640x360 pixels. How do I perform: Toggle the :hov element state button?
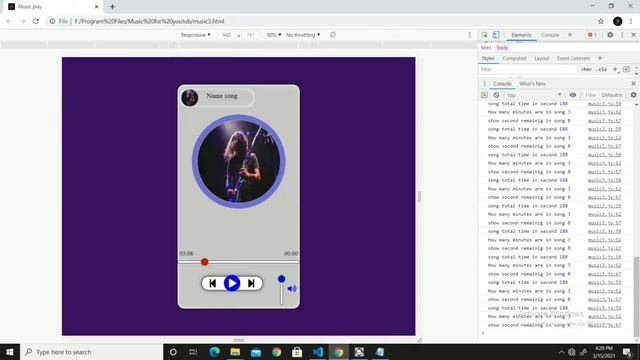coord(586,69)
